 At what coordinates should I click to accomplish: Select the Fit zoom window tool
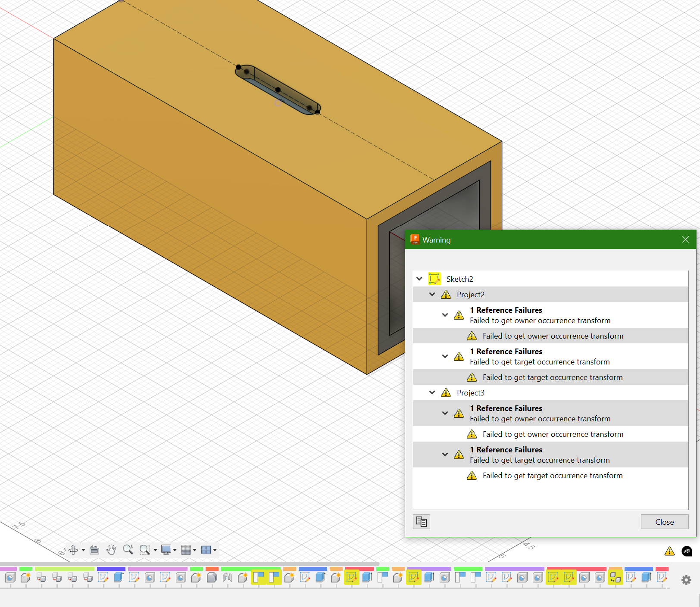[x=144, y=550]
